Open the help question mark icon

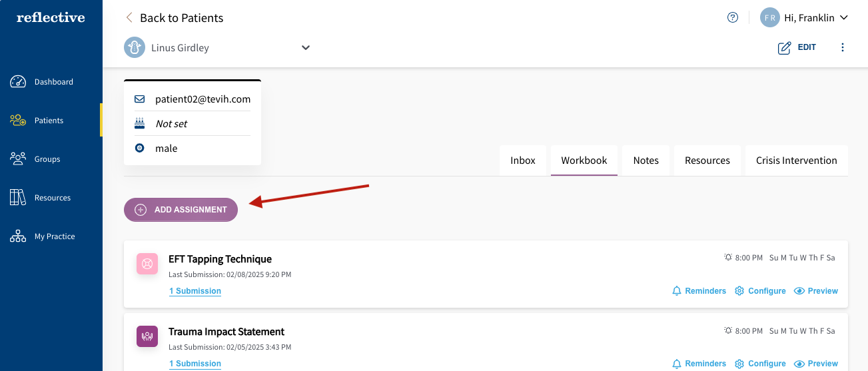[x=733, y=18]
